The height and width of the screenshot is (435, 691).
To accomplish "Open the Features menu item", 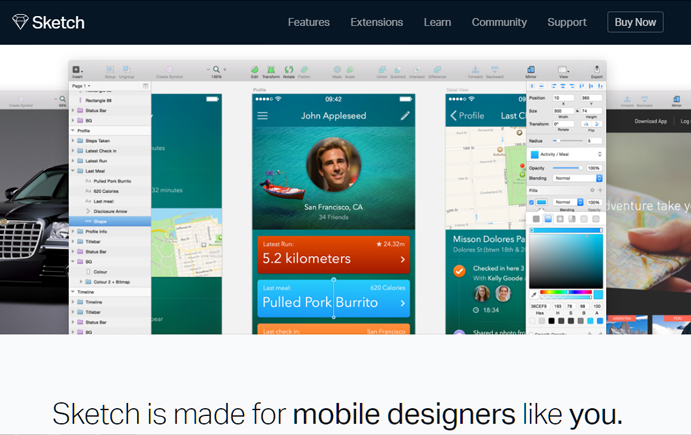I will click(x=309, y=22).
